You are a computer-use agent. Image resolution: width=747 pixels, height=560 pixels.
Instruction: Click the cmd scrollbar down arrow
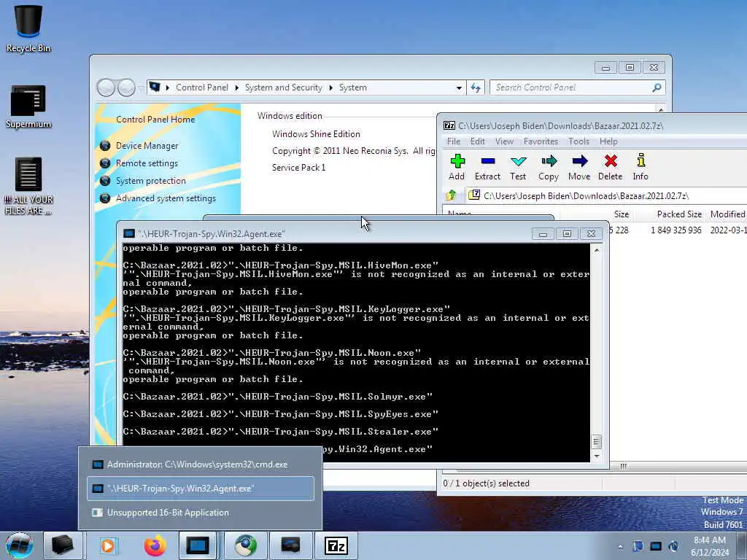tap(597, 456)
